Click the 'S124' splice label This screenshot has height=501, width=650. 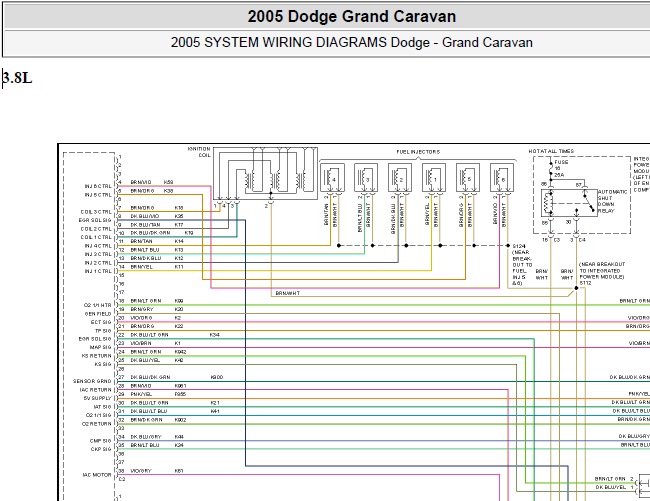point(519,246)
